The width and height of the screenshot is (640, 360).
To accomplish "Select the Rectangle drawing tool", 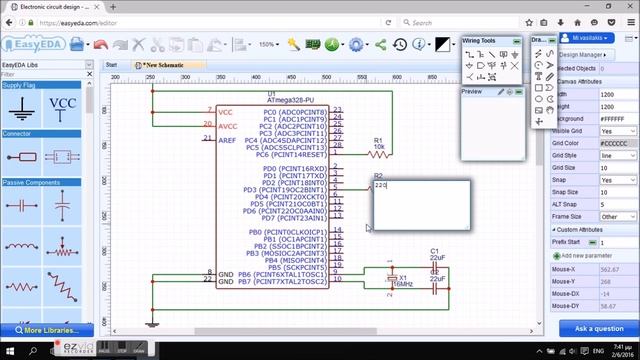I will click(538, 88).
